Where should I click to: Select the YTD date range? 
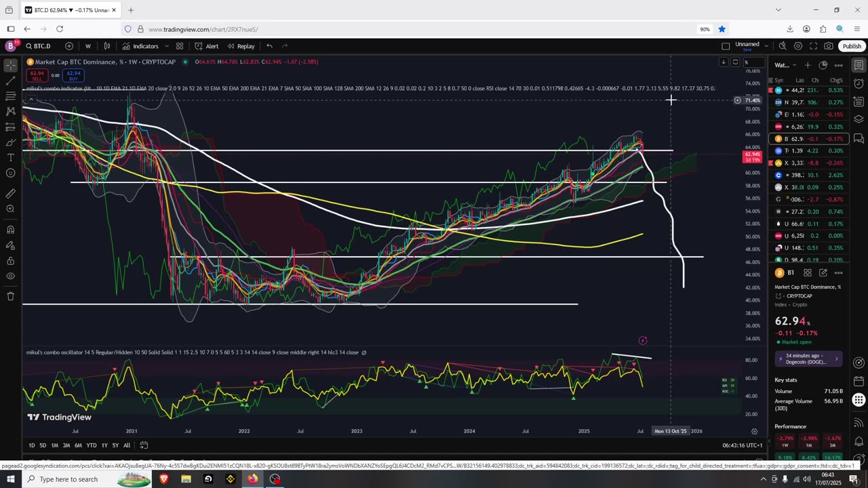click(x=91, y=445)
